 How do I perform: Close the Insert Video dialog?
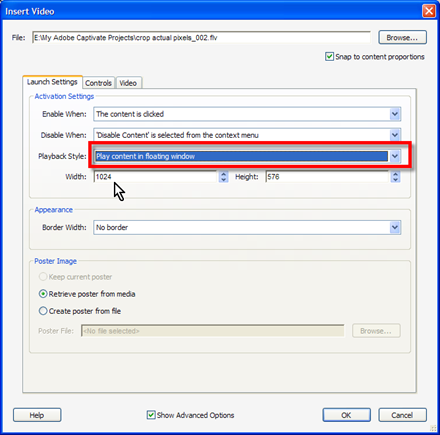pyautogui.click(x=429, y=11)
